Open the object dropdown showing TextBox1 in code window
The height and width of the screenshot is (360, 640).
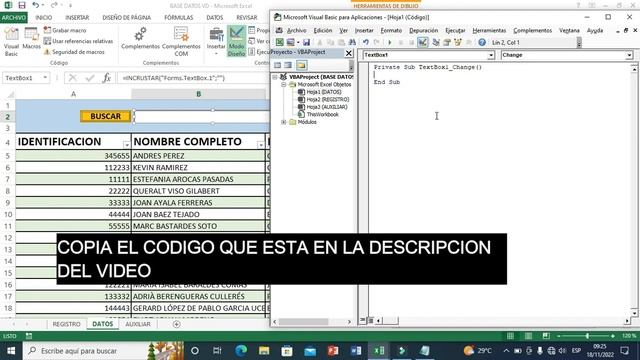(491, 55)
